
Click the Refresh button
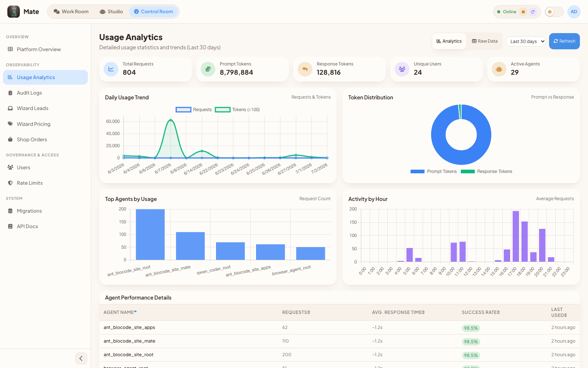coord(564,41)
